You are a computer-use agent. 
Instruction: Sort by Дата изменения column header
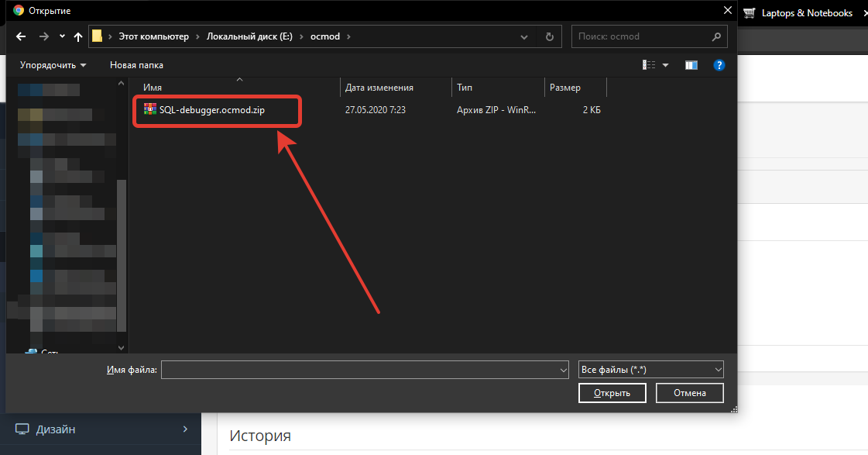(x=379, y=88)
